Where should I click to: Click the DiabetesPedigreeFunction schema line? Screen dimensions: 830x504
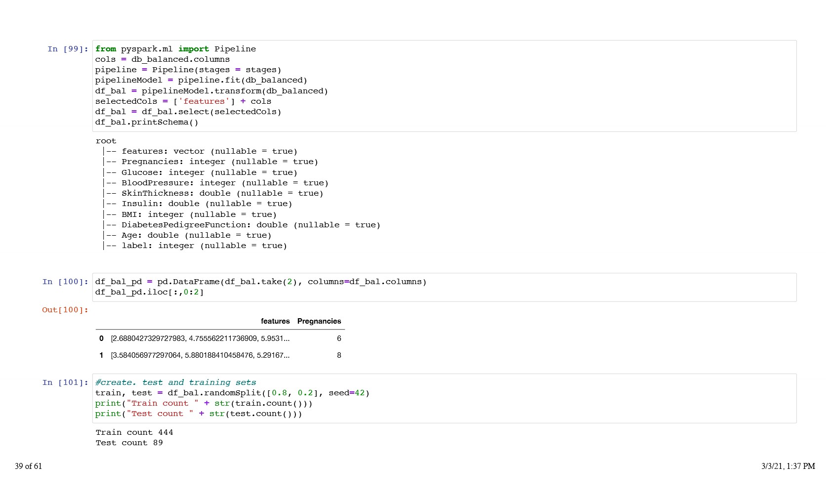click(250, 225)
